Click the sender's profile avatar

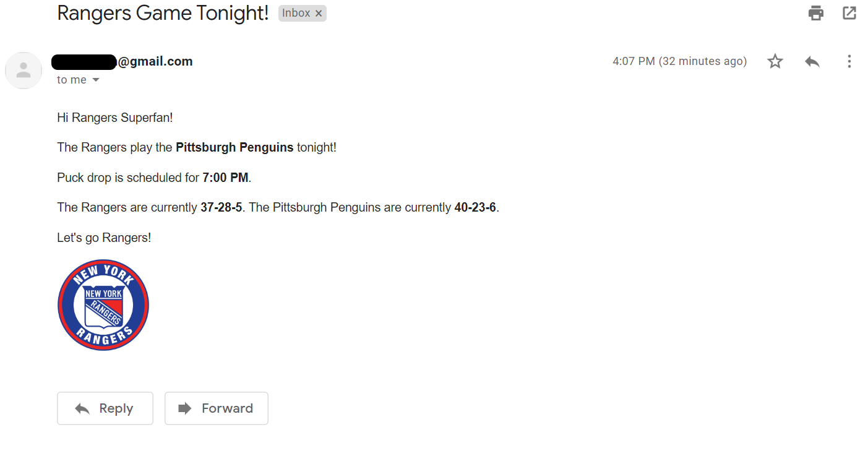24,71
